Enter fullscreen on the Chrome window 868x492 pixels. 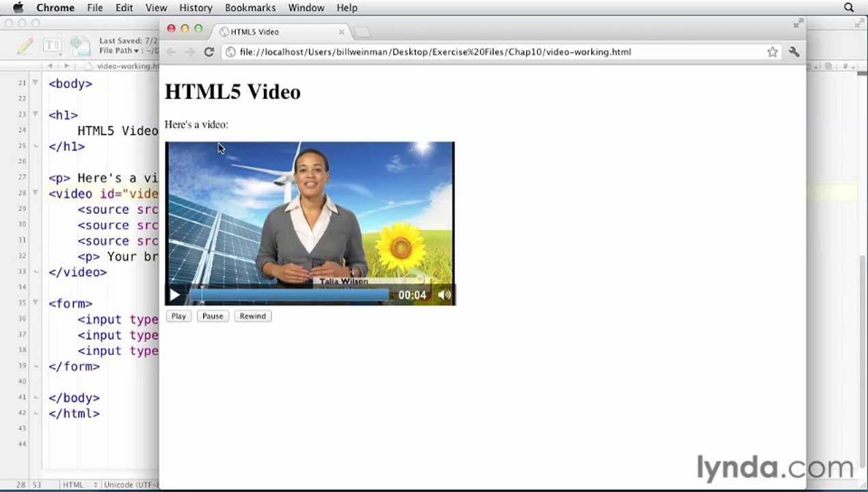[x=798, y=23]
